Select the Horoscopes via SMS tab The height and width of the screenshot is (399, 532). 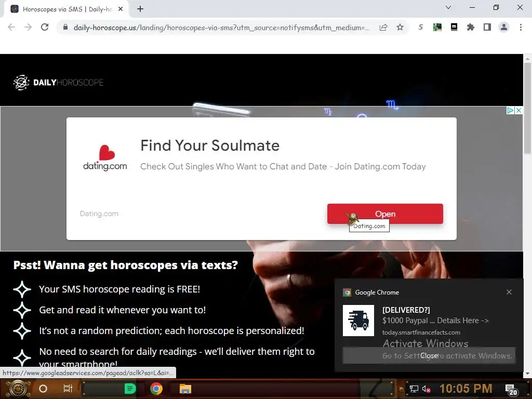(x=66, y=9)
